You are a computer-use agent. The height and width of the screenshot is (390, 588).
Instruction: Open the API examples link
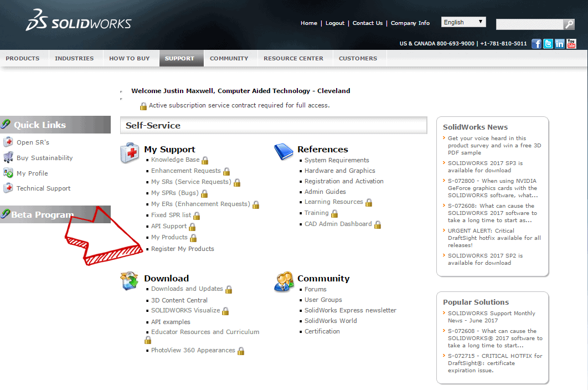[x=171, y=322]
